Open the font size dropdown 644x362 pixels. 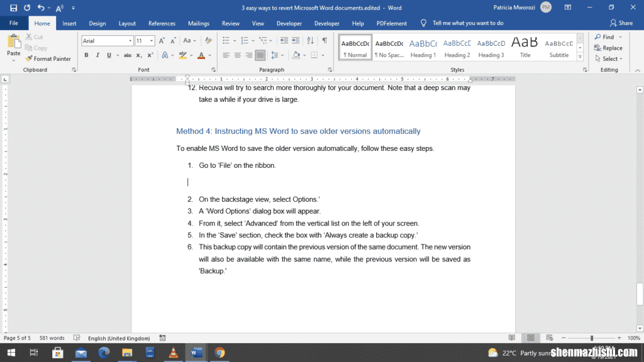[x=152, y=41]
